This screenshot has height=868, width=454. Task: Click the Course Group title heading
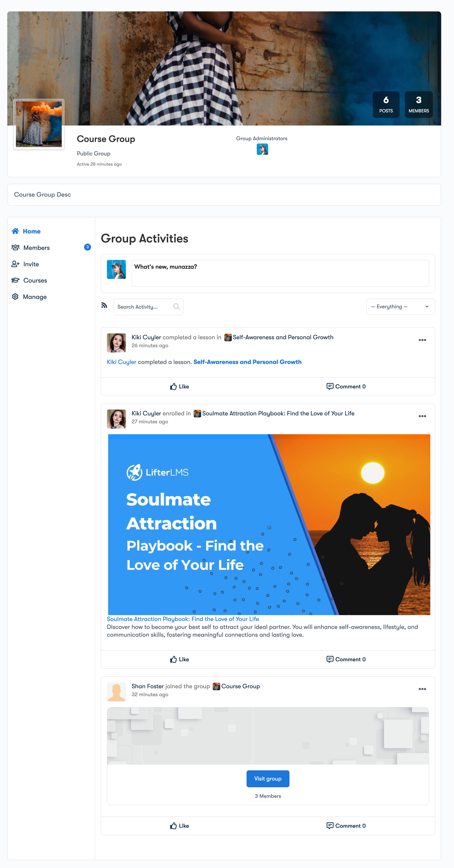tap(106, 139)
